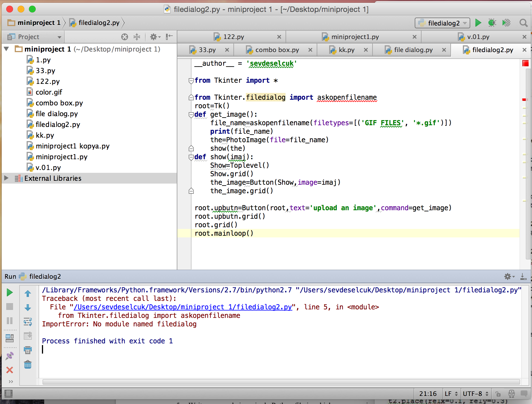Close the v.01.py tab
Viewport: 532px width, 404px height.
point(524,37)
